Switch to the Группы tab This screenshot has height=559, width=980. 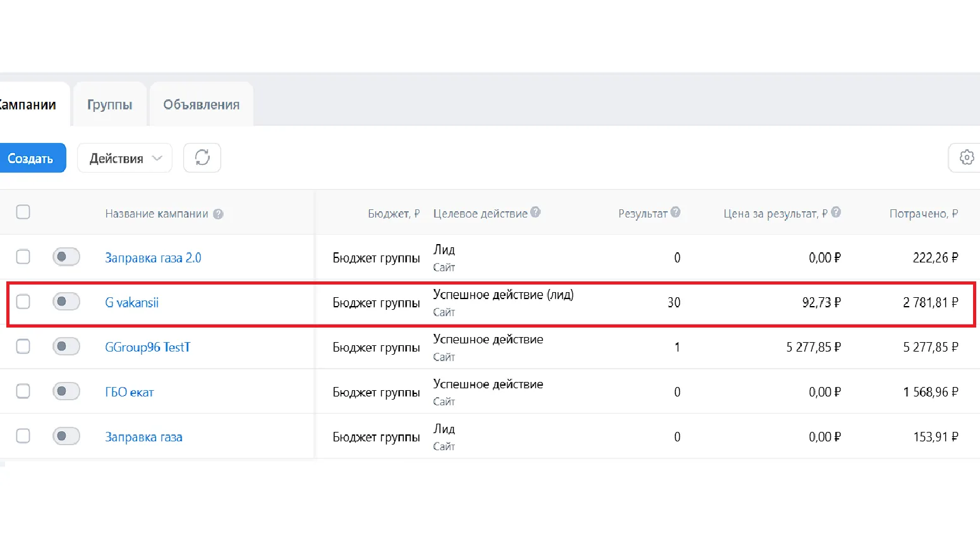pyautogui.click(x=110, y=104)
